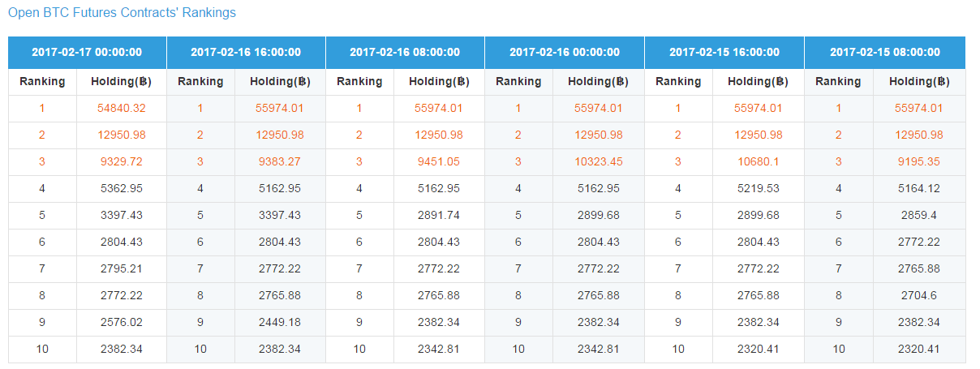Click the top holding value 54840.32
Screen dimensions: 980x369
pyautogui.click(x=122, y=109)
